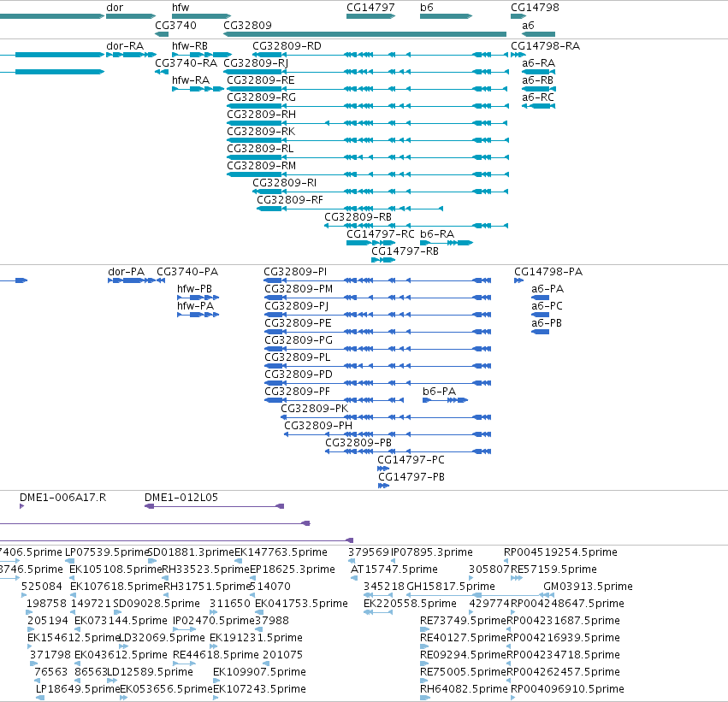Click the CG14797 gene label
This screenshot has height=702, width=728.
[x=370, y=8]
